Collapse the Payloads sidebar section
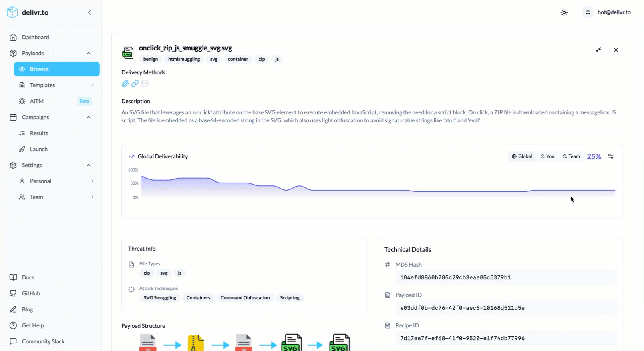644x351 pixels. [89, 53]
